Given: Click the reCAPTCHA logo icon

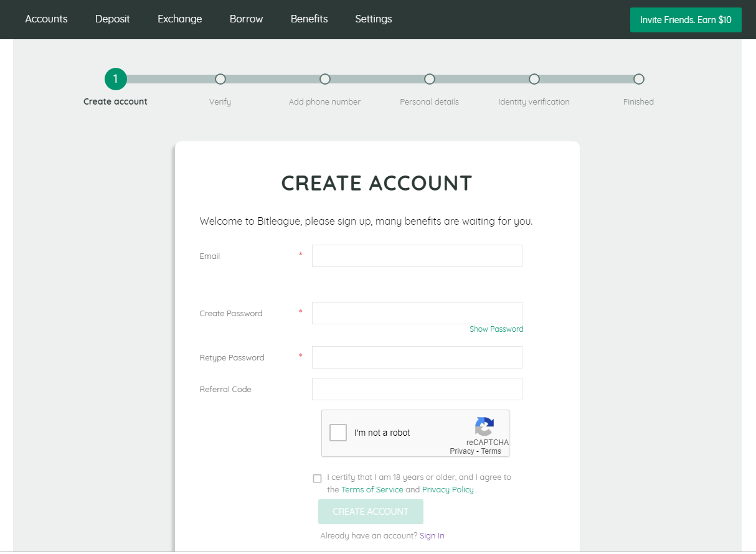Looking at the screenshot, I should coord(484,426).
